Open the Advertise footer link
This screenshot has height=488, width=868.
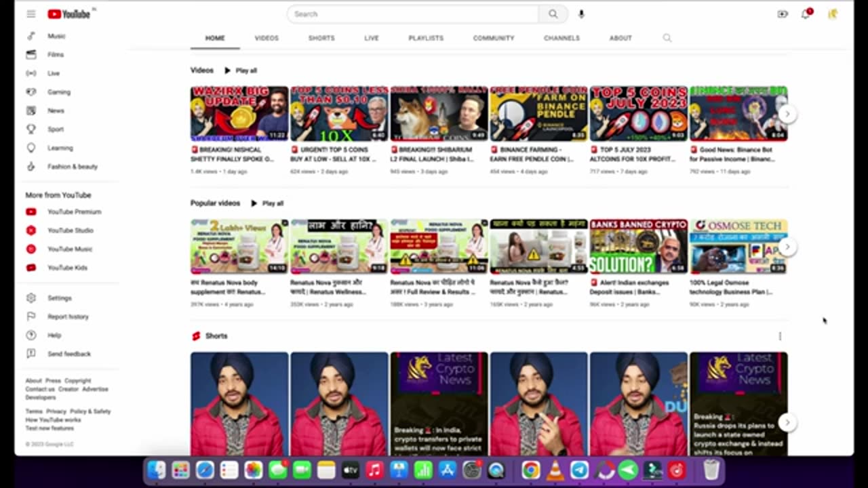coord(95,389)
